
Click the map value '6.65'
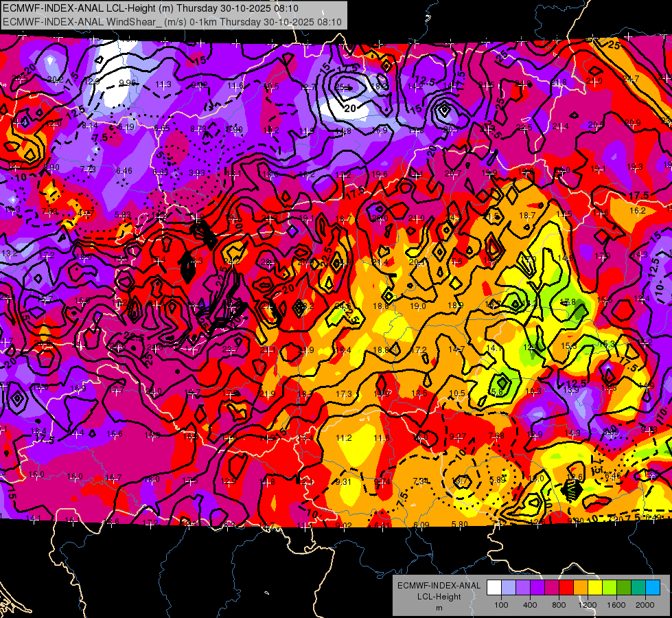(x=162, y=128)
